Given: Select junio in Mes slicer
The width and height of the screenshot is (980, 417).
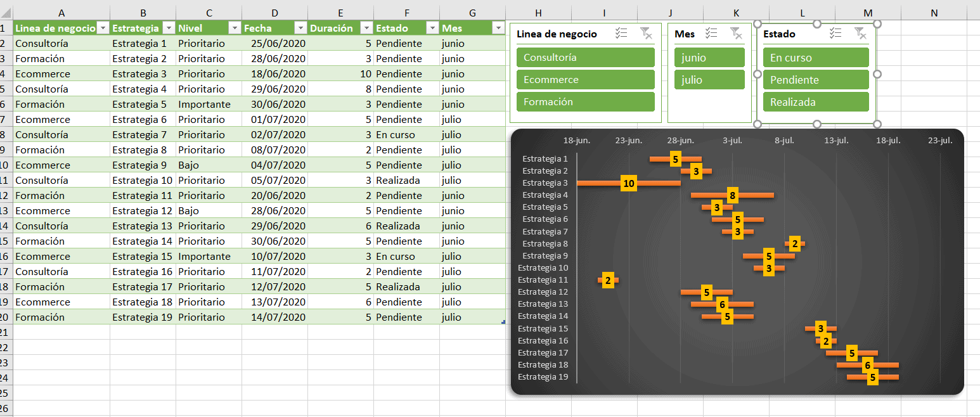Looking at the screenshot, I should (709, 58).
